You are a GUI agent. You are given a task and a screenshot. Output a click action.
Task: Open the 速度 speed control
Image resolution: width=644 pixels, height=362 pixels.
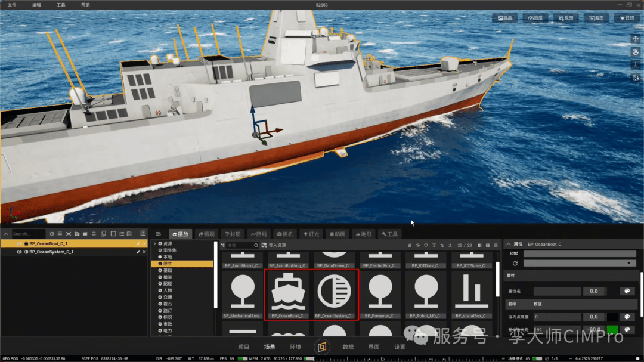point(535,18)
